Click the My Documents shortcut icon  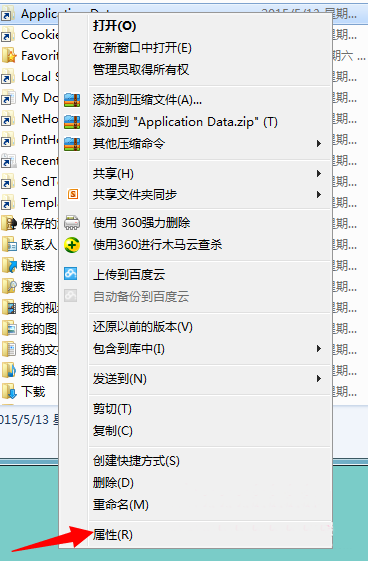8,98
